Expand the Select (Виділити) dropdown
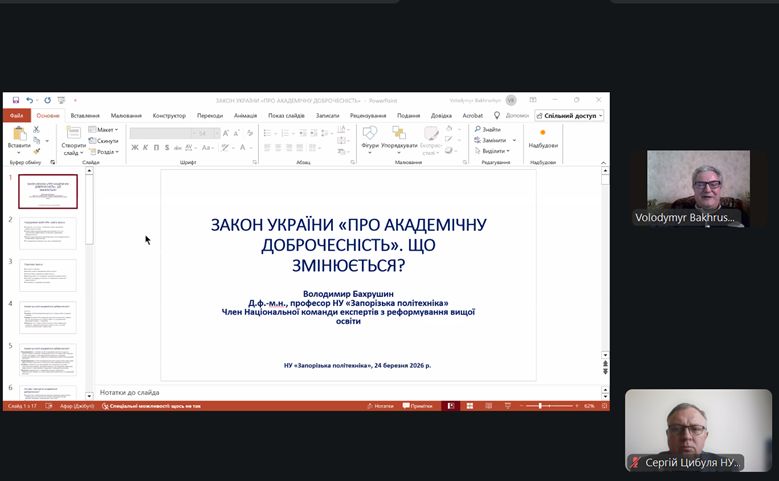The height and width of the screenshot is (481, 779). [x=494, y=151]
